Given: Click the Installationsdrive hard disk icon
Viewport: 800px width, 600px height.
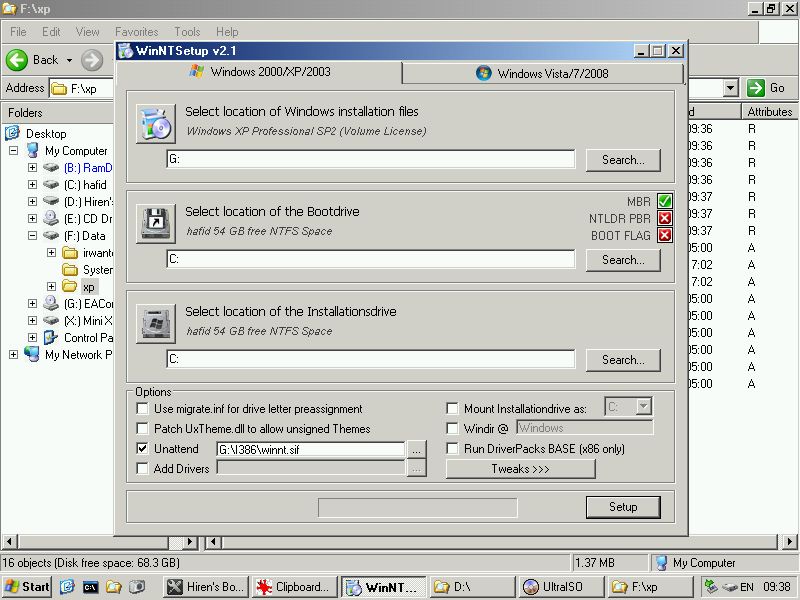Looking at the screenshot, I should [156, 323].
